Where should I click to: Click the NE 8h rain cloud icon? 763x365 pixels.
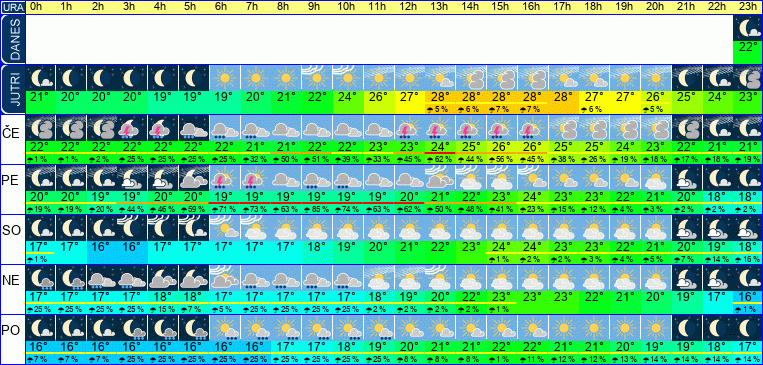point(286,278)
